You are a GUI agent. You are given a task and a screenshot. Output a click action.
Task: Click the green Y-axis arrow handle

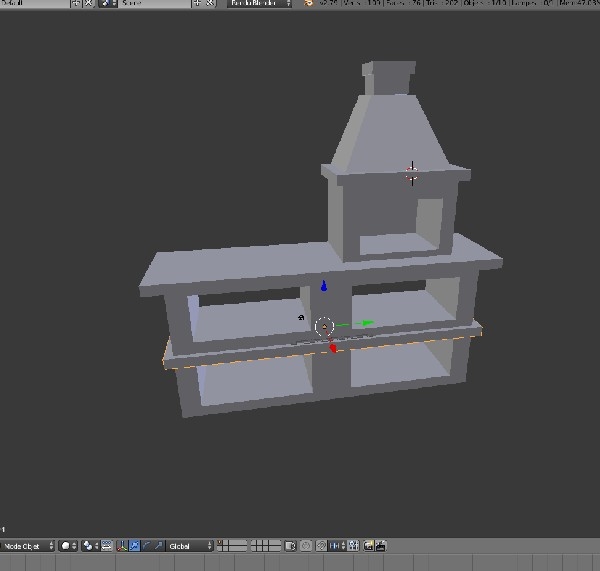pos(367,323)
